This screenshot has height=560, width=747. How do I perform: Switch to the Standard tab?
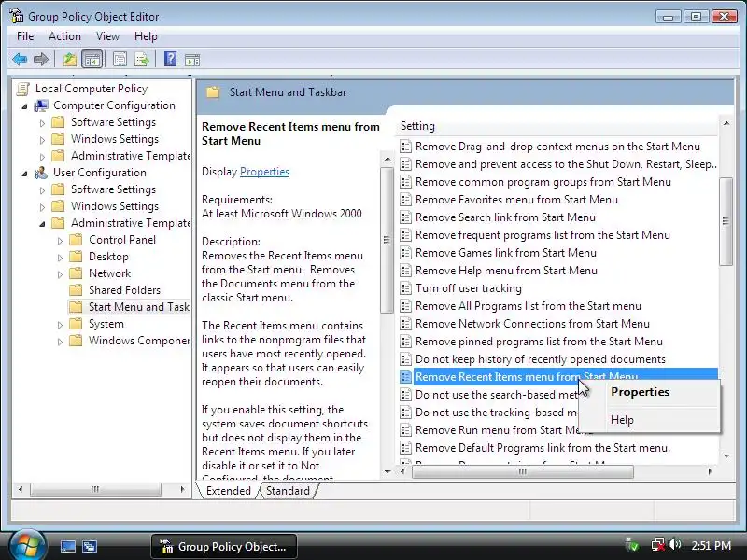click(x=288, y=491)
